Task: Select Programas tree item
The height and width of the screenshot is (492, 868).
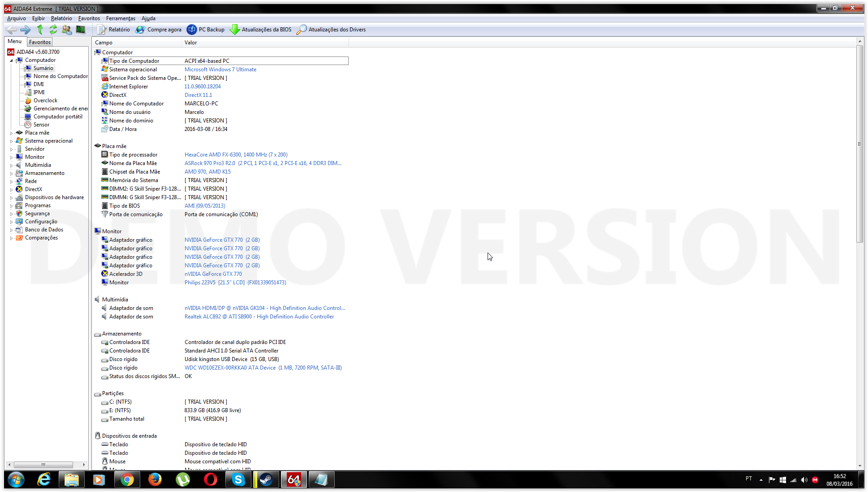Action: [38, 205]
